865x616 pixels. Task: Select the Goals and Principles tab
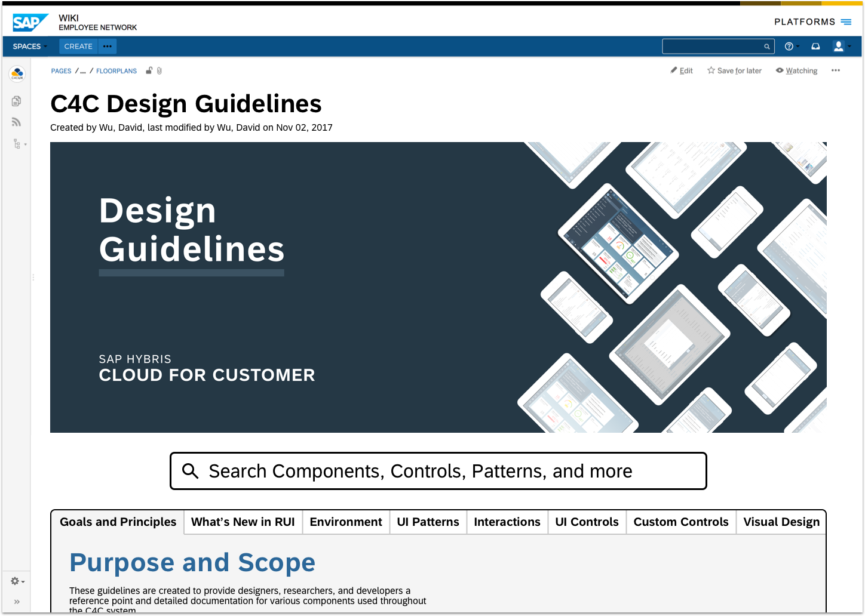point(118,522)
